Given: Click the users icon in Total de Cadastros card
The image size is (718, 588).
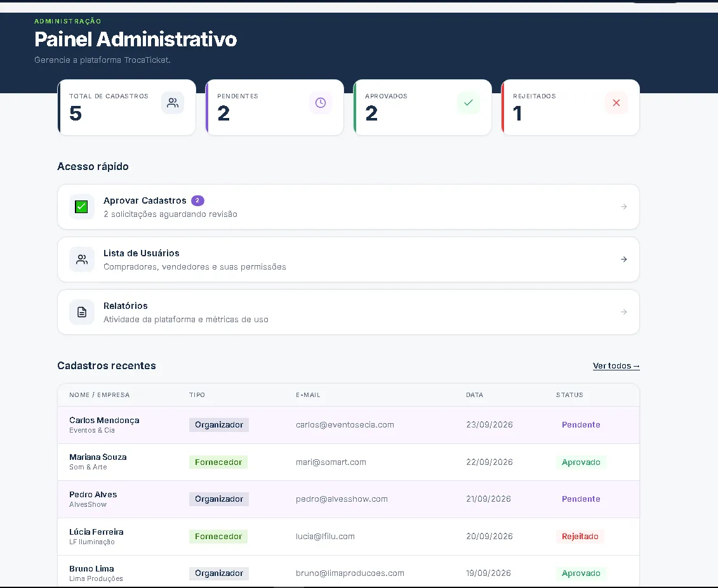Looking at the screenshot, I should 173,103.
